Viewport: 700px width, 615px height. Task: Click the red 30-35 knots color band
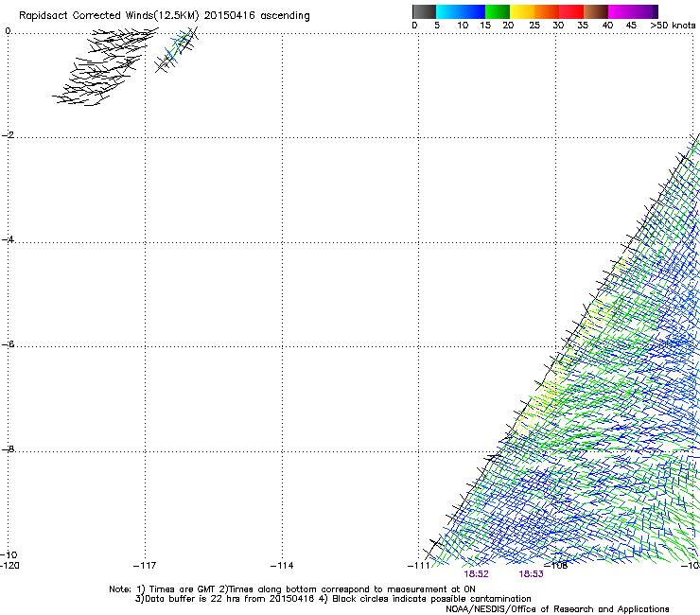tap(571, 11)
